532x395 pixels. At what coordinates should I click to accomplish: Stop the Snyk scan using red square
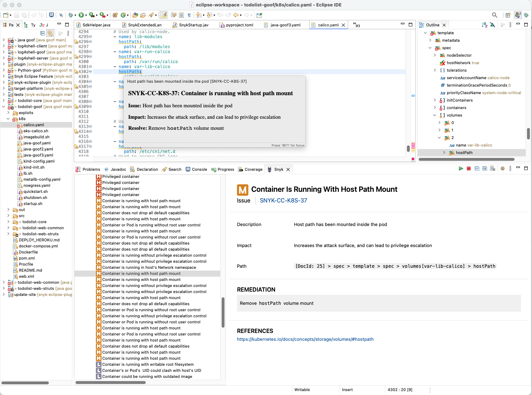[x=469, y=169]
